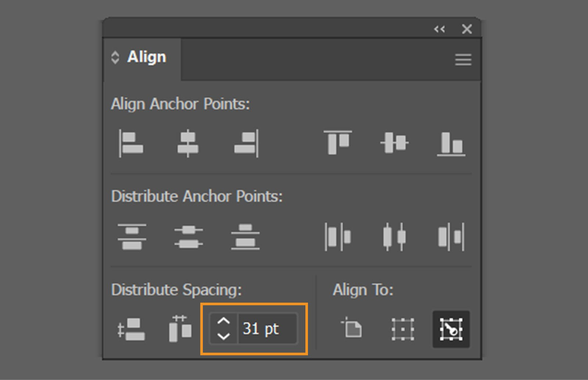This screenshot has width=588, height=380.
Task: Increase the spacing value with the up stepper
Action: tap(223, 321)
